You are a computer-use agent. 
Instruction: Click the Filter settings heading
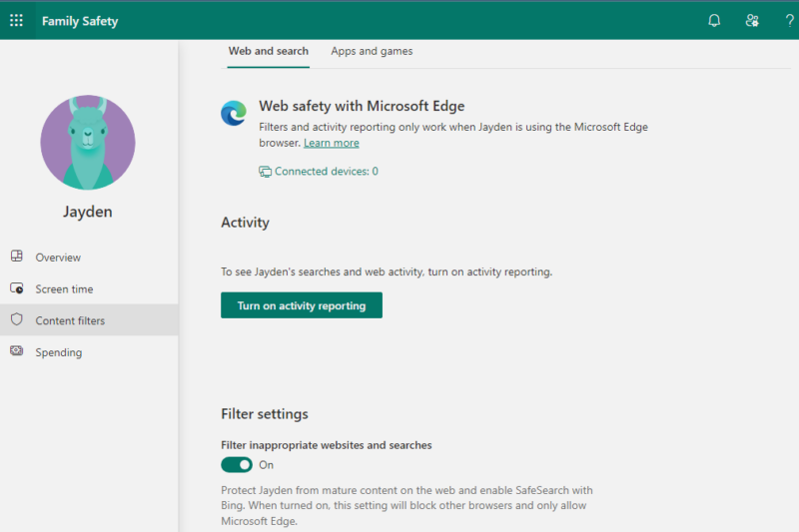(265, 414)
